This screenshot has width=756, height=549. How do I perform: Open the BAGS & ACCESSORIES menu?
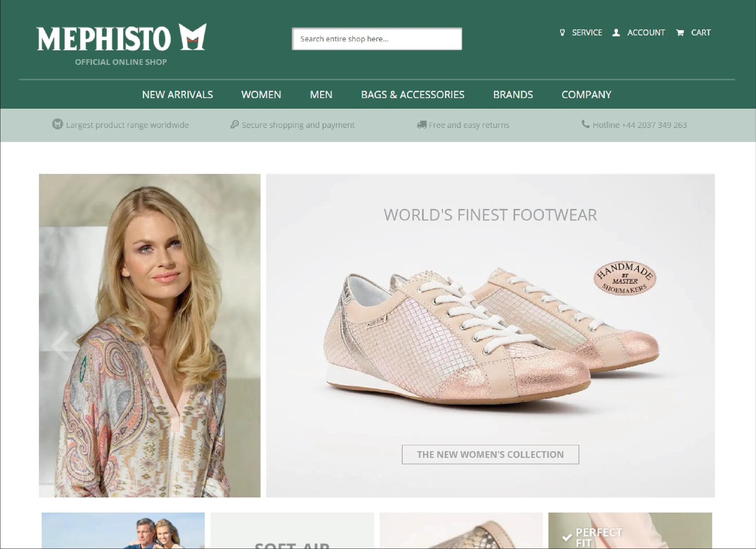pyautogui.click(x=412, y=95)
